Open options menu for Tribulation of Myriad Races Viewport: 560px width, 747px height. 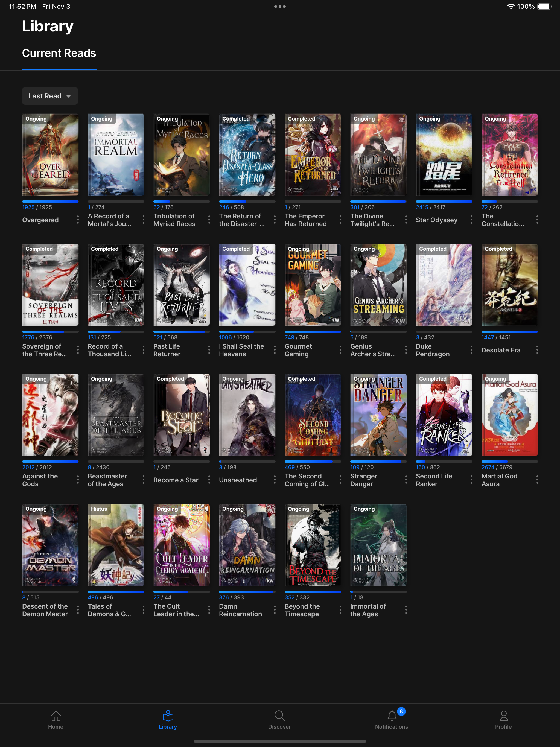[x=209, y=220]
